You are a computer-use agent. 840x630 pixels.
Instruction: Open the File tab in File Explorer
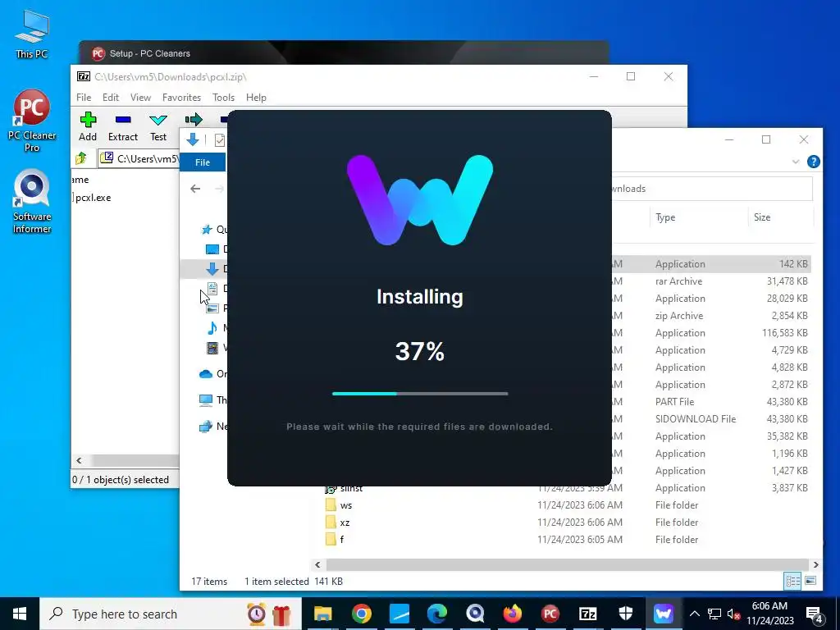[203, 162]
